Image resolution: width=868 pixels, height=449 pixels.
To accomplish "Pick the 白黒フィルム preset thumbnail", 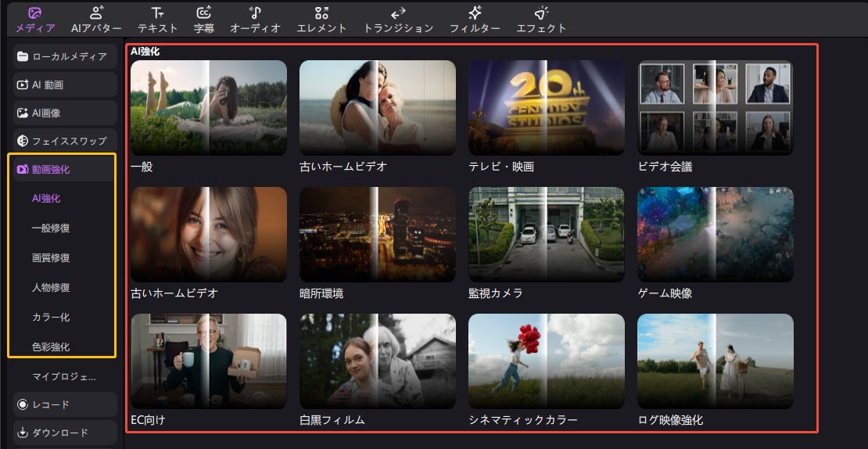I will 378,361.
